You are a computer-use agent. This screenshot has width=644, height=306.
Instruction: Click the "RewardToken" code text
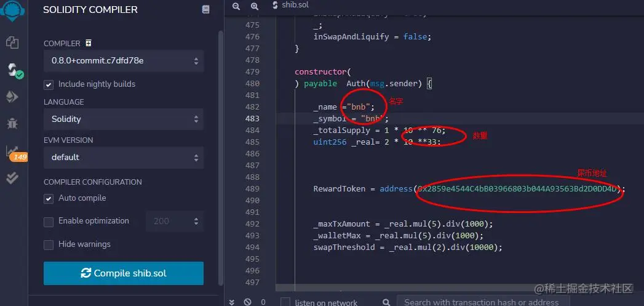tap(340, 189)
